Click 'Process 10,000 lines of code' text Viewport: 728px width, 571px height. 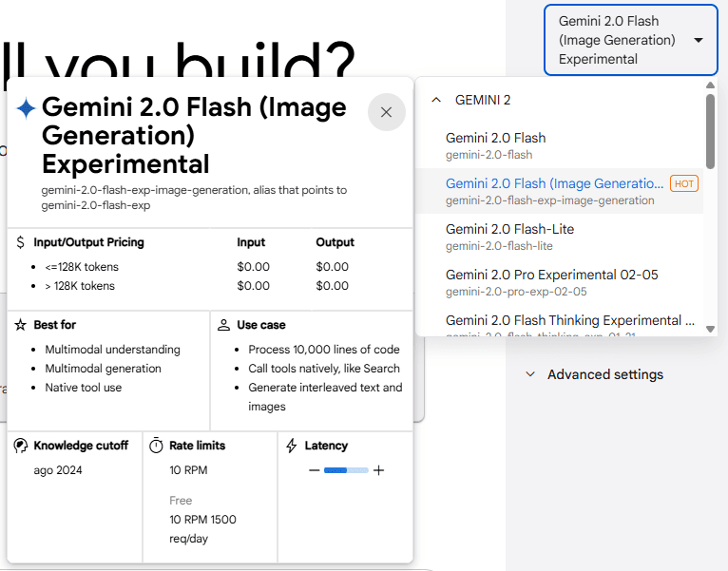coord(323,349)
